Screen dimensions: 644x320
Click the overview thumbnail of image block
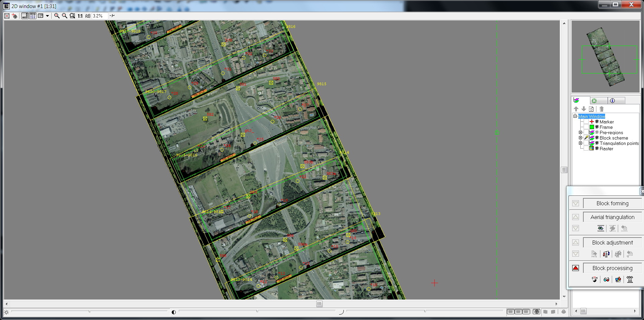click(606, 56)
